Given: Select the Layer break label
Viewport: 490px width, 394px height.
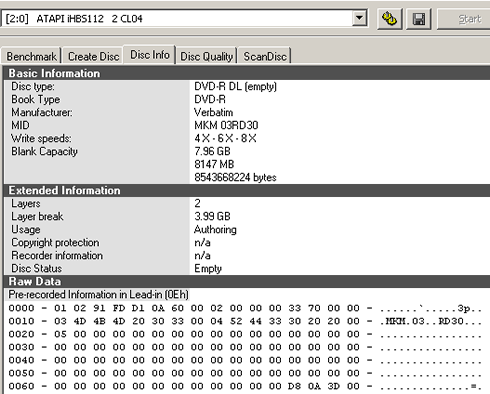Looking at the screenshot, I should click(x=37, y=216).
